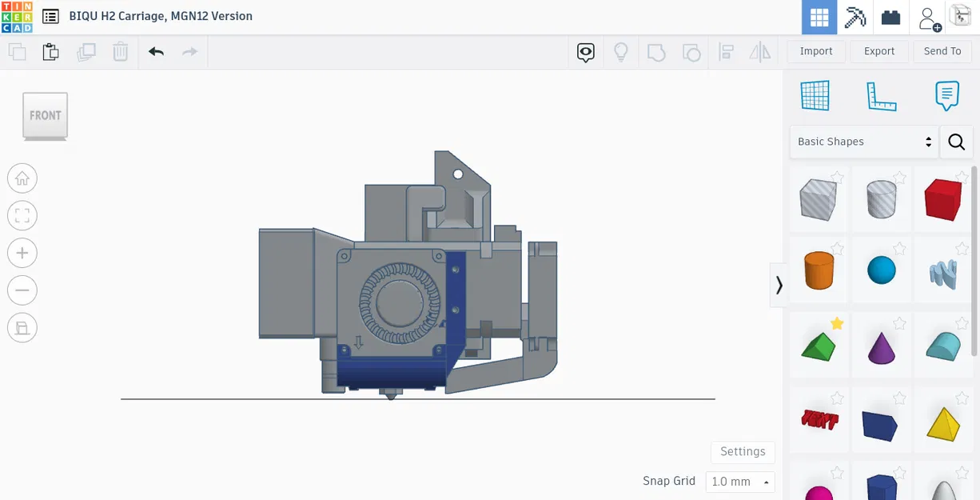Select the orange Cylinder shape
The image size is (980, 500).
pos(819,270)
